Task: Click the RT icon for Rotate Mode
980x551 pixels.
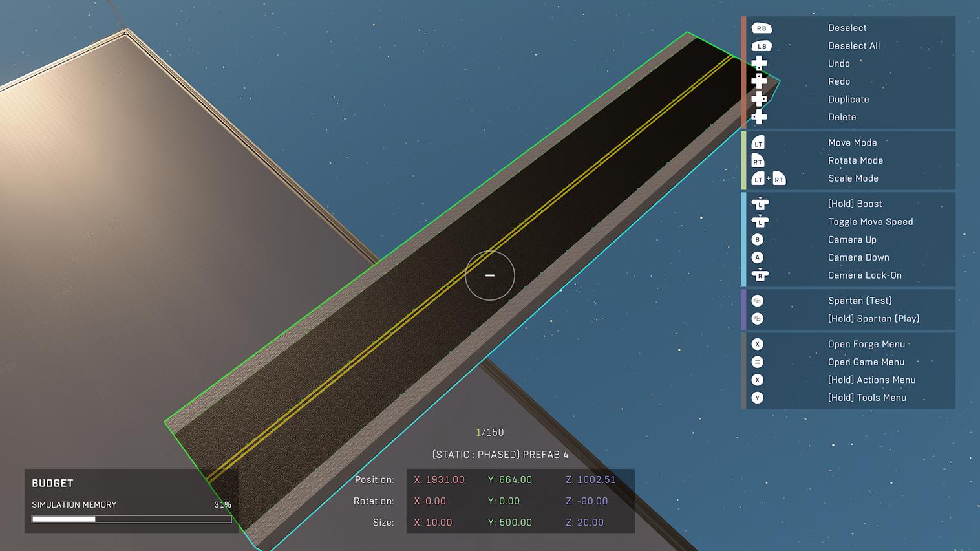Action: 758,160
